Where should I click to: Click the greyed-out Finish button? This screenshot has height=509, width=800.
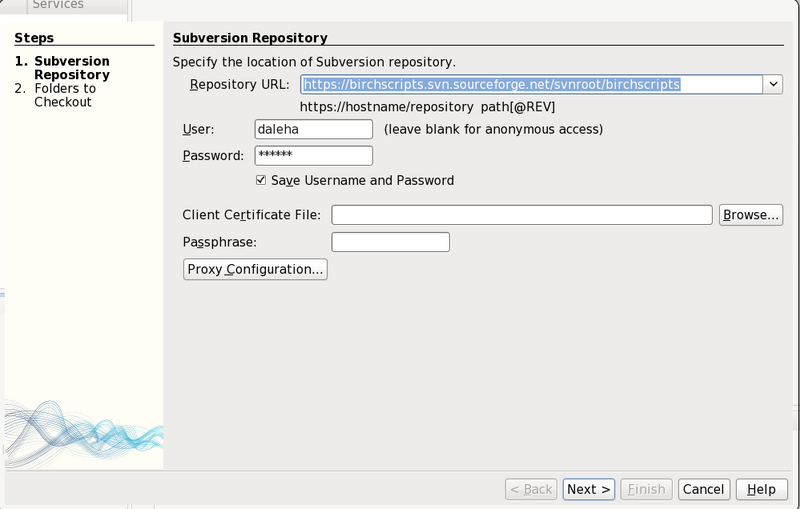coord(645,489)
